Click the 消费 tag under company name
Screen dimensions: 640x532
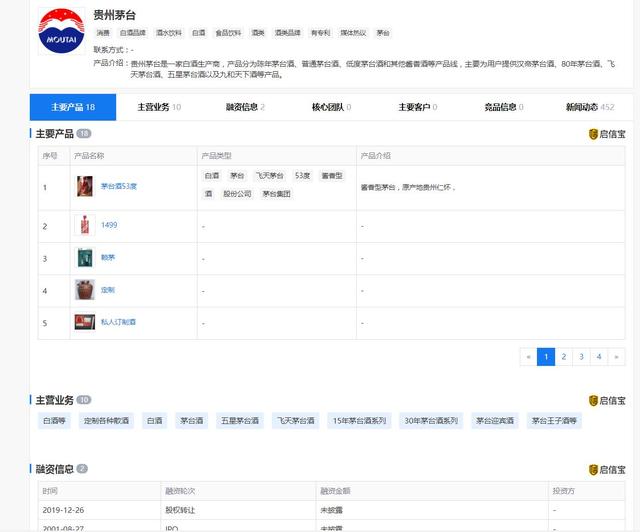click(x=103, y=33)
